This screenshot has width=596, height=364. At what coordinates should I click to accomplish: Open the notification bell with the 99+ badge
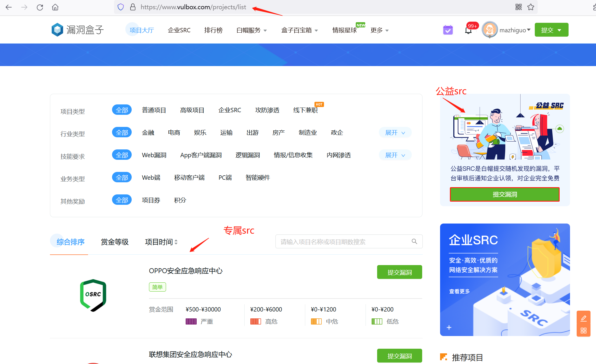(x=469, y=30)
